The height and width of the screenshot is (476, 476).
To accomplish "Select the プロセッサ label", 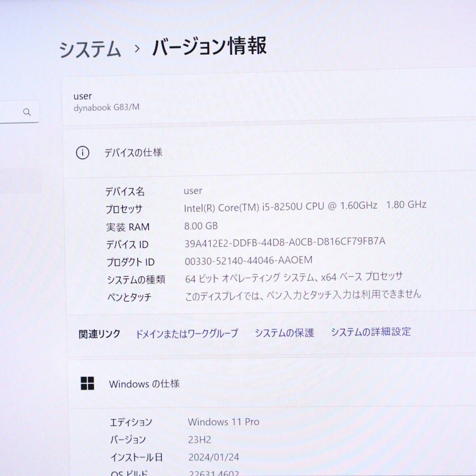I will pyautogui.click(x=124, y=209).
